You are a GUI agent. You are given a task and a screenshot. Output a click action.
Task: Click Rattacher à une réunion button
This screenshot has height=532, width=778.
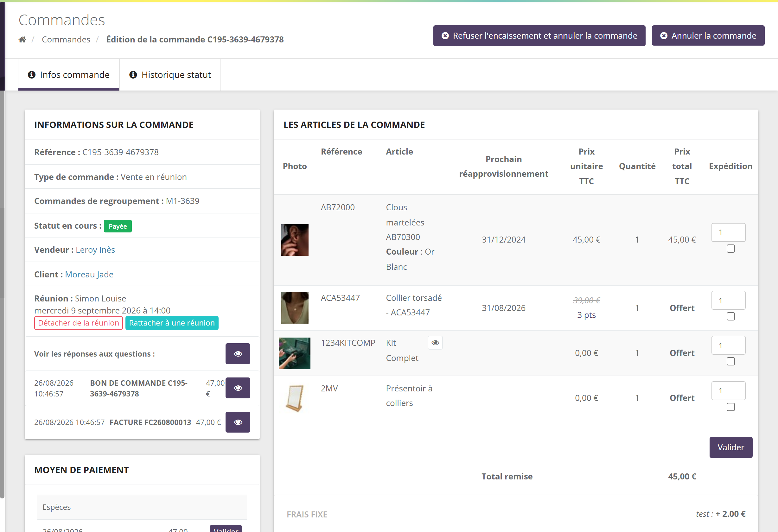point(172,323)
